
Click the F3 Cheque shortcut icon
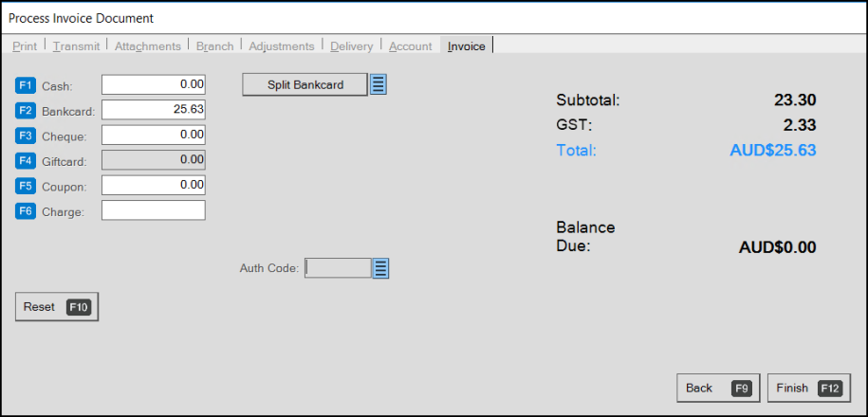coord(26,136)
